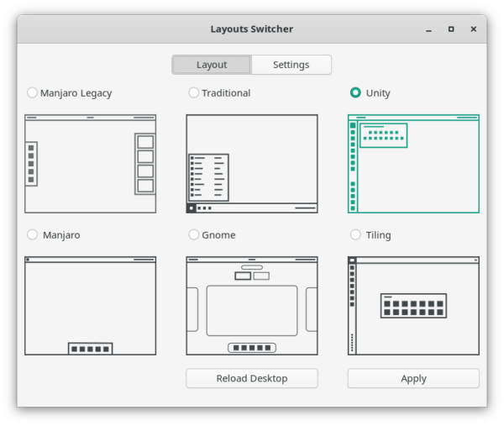Choose the Manjaro layout radio button
Image resolution: width=504 pixels, height=426 pixels.
[x=32, y=234]
